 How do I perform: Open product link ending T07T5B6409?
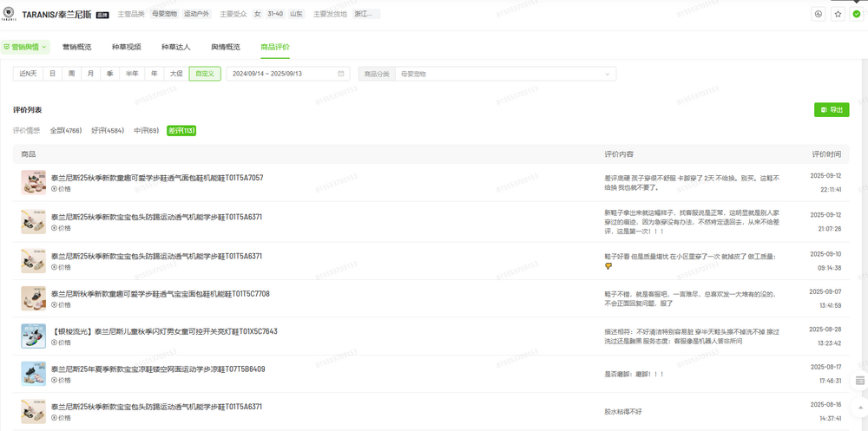(158, 369)
